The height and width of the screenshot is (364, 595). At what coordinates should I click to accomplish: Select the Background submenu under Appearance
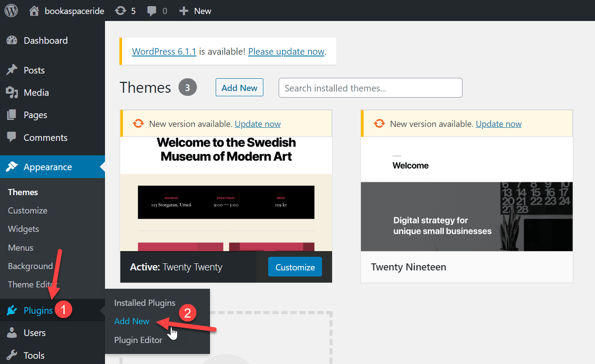coord(30,266)
